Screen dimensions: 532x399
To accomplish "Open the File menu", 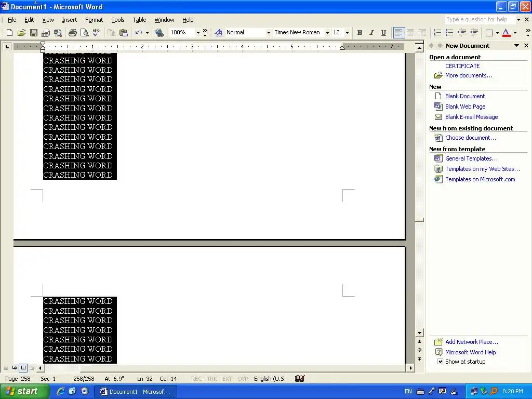I will click(12, 20).
